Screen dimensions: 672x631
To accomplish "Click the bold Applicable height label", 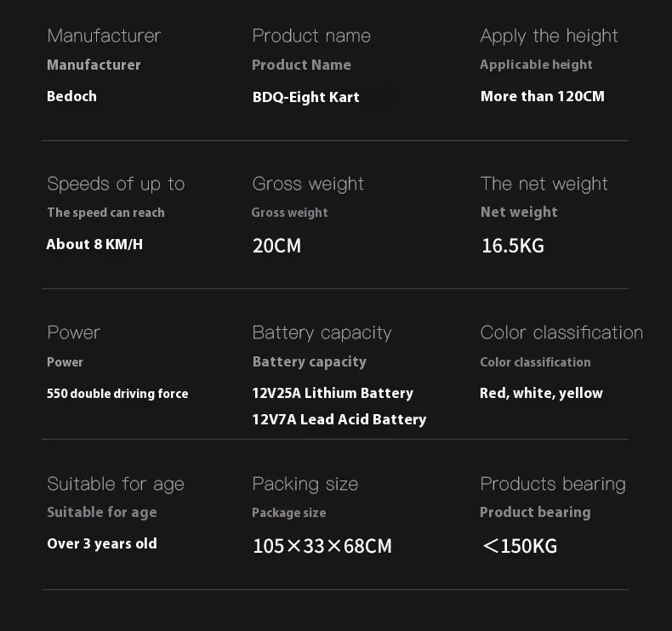I will [x=536, y=65].
